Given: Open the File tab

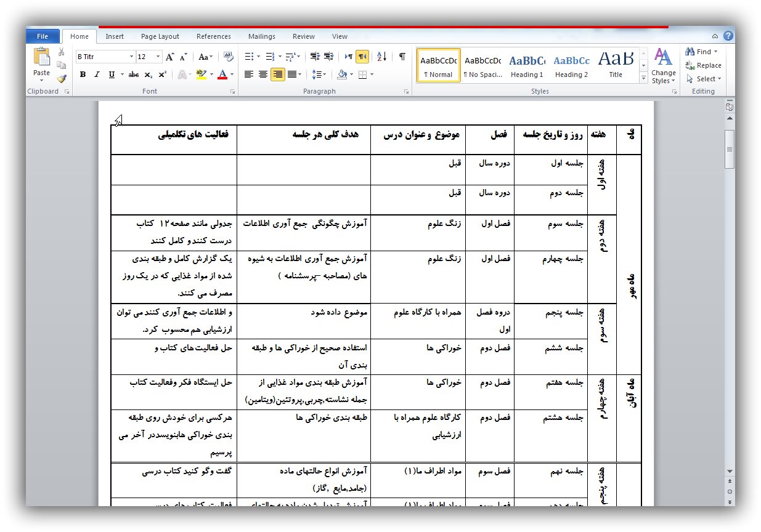Looking at the screenshot, I should coord(43,36).
